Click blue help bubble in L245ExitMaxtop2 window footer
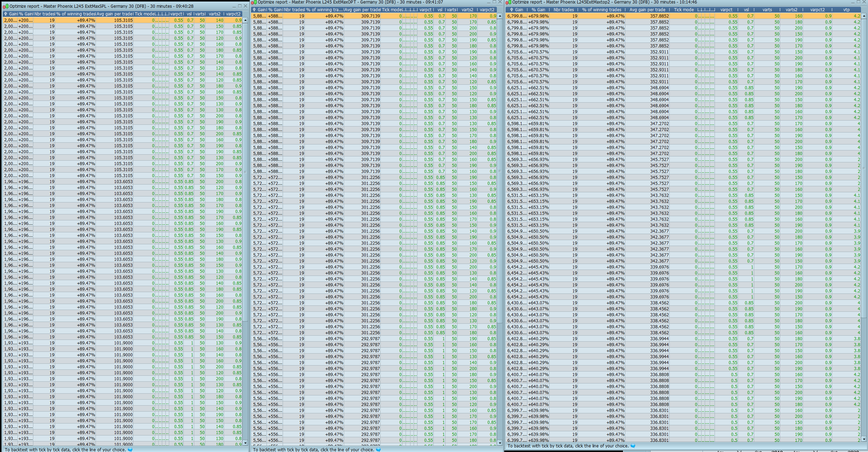Screen dimensions: 868x452 (633, 446)
